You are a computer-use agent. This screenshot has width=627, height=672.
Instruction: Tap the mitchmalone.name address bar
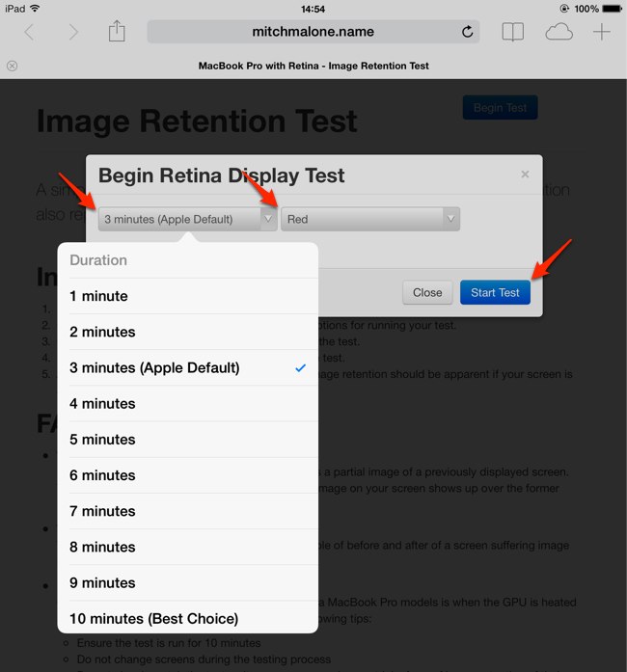tap(313, 31)
